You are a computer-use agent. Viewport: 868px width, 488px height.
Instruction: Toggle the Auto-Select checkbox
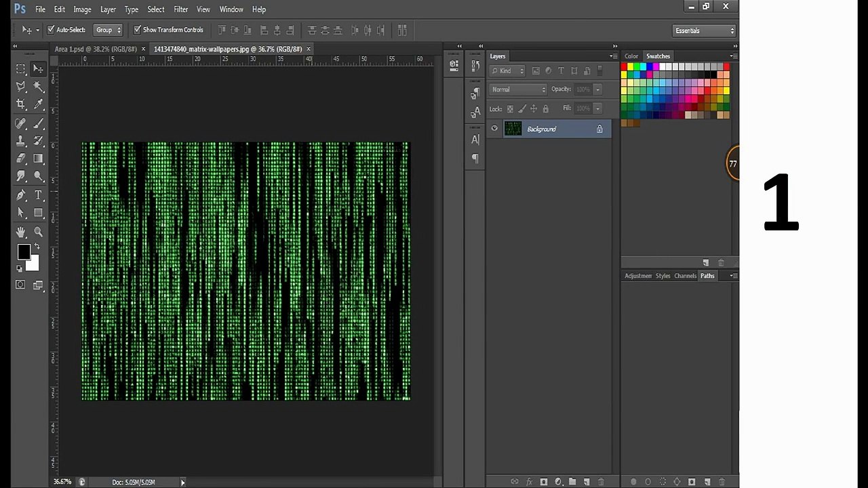51,30
